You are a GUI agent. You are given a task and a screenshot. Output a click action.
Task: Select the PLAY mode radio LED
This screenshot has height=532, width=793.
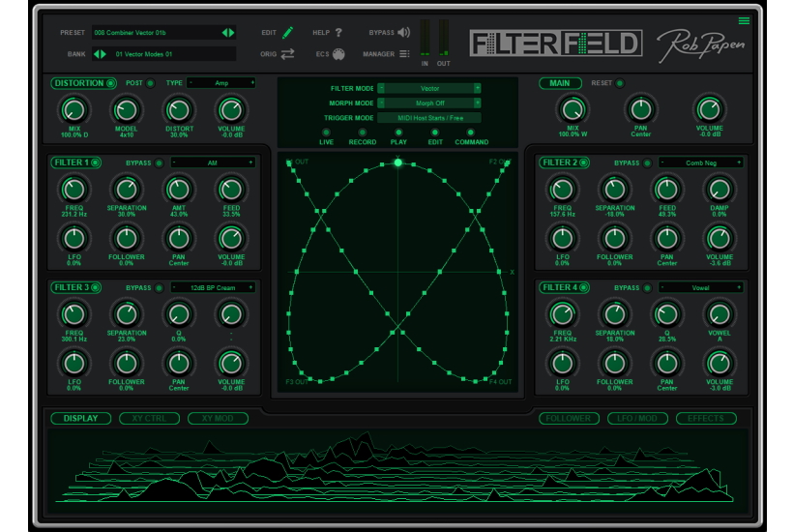(398, 133)
